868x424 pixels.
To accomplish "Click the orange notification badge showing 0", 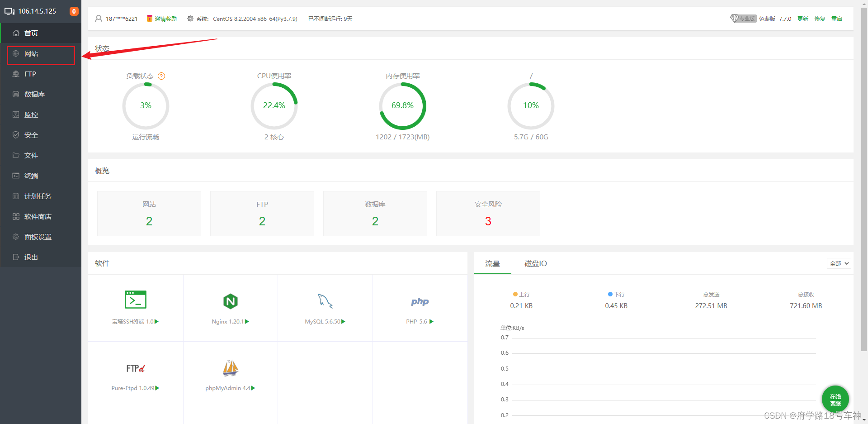I will 74,11.
